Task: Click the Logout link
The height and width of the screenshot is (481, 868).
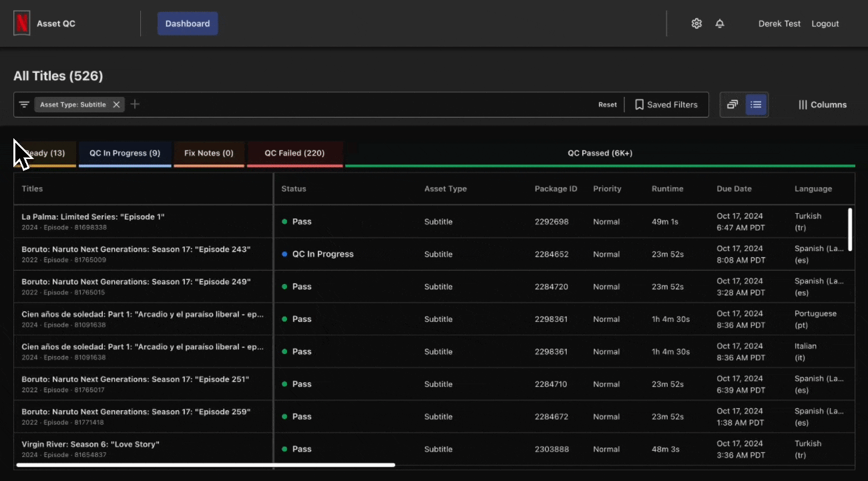Action: [825, 23]
